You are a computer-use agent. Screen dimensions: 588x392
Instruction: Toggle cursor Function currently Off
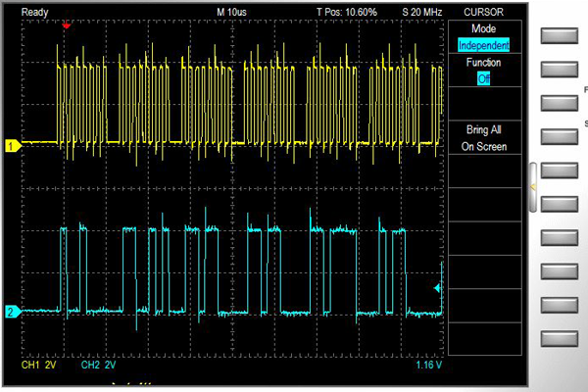(483, 78)
